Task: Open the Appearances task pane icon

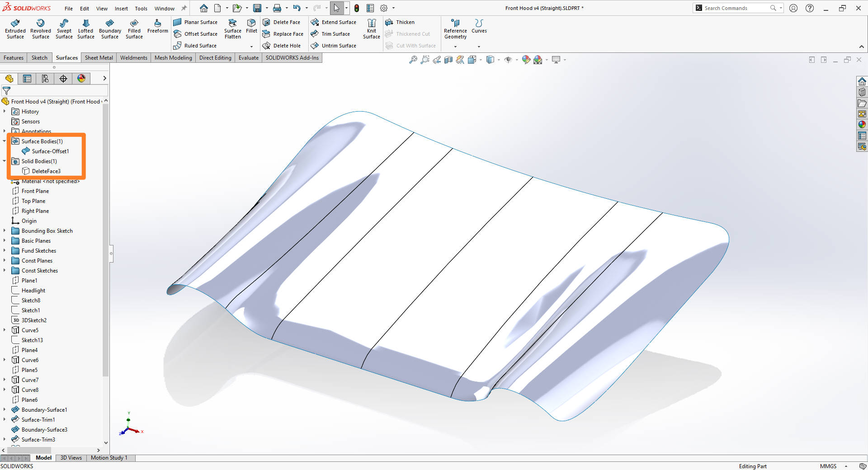Action: 862,125
